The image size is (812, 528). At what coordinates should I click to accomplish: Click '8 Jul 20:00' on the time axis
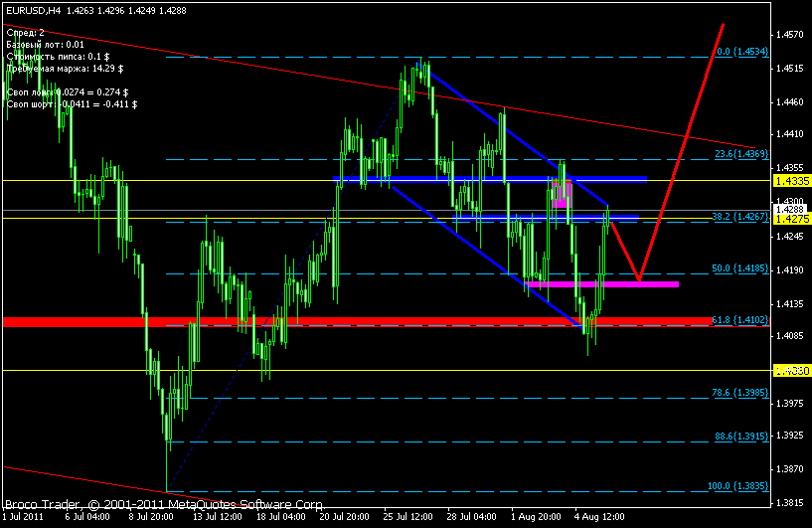pyautogui.click(x=151, y=517)
